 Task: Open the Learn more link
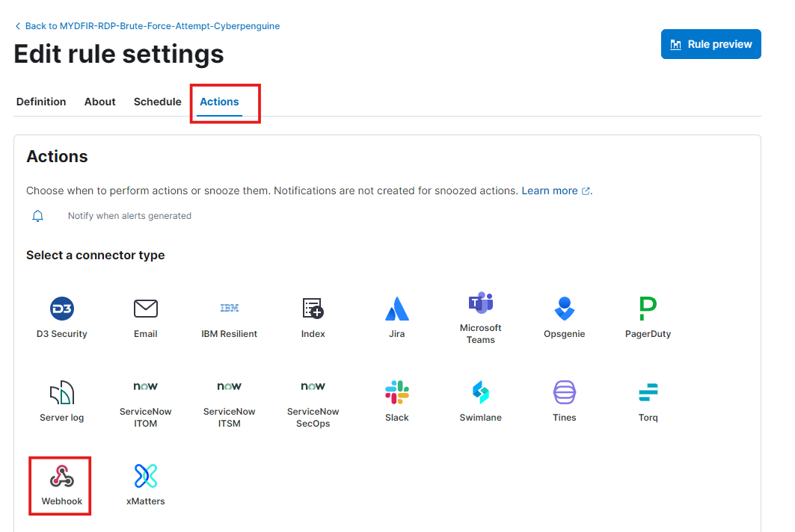[x=556, y=191]
